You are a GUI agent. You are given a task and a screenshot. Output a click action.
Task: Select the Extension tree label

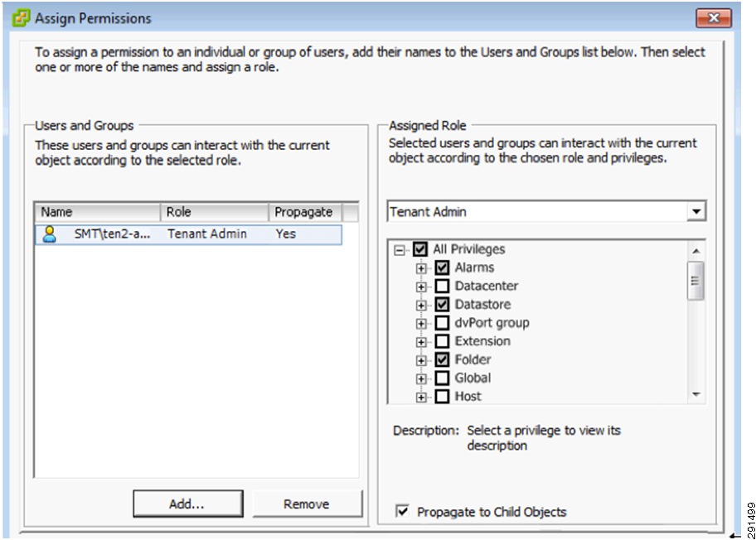tap(482, 341)
